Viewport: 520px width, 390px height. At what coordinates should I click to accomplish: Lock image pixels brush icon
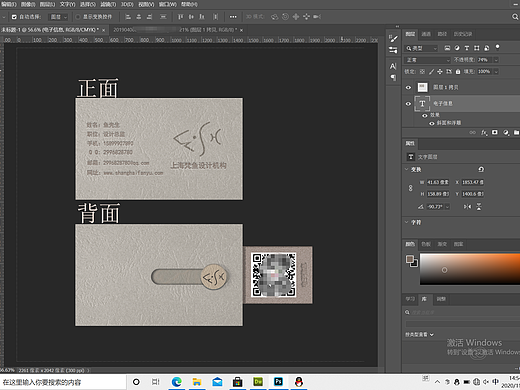431,72
